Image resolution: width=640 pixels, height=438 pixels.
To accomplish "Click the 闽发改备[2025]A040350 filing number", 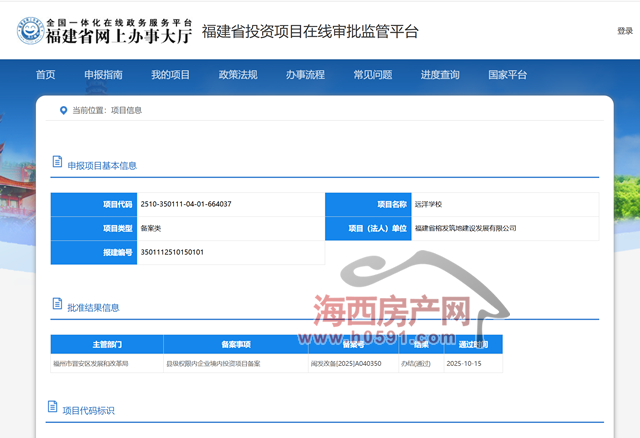I will (x=346, y=364).
